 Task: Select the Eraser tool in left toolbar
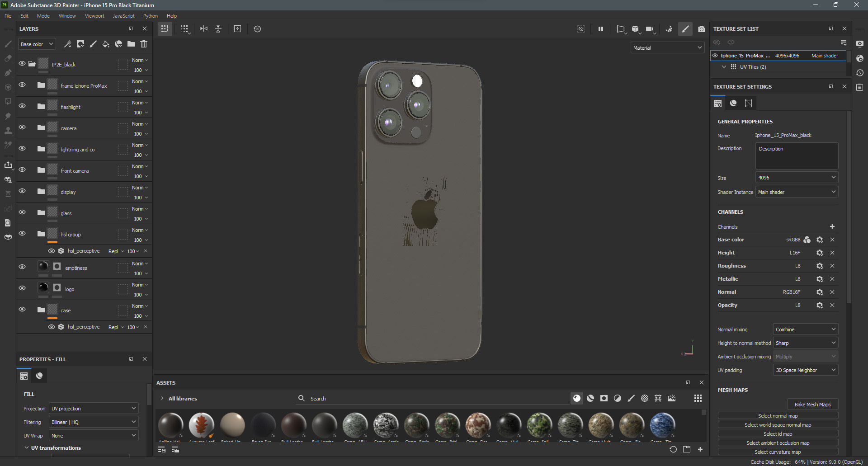coord(8,58)
